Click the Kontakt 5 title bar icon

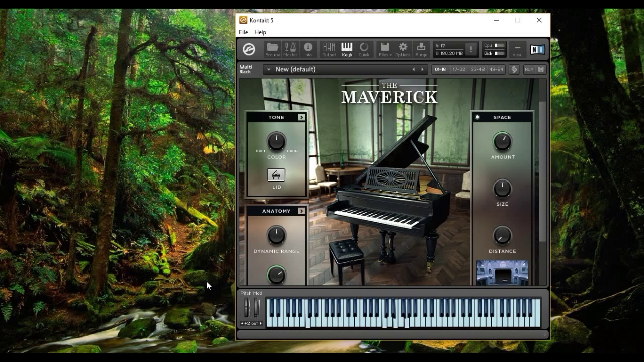(x=244, y=20)
